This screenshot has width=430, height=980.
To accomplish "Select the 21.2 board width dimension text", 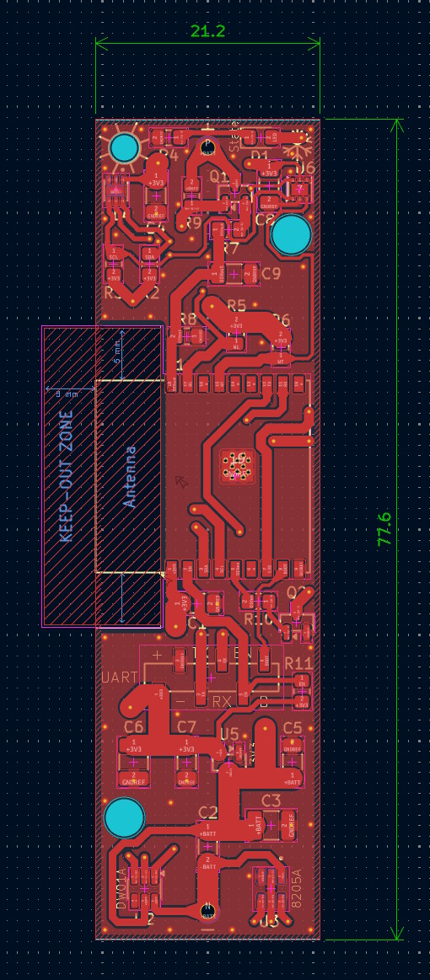I will [x=207, y=31].
